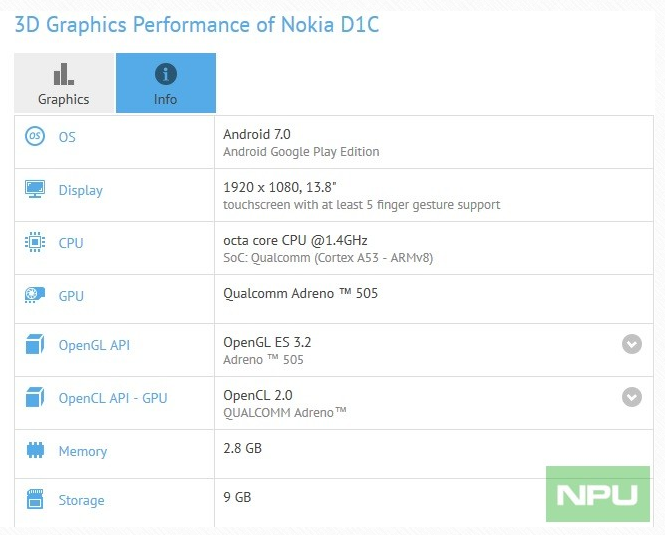Click the CPU chip icon
This screenshot has width=665, height=535.
[35, 242]
